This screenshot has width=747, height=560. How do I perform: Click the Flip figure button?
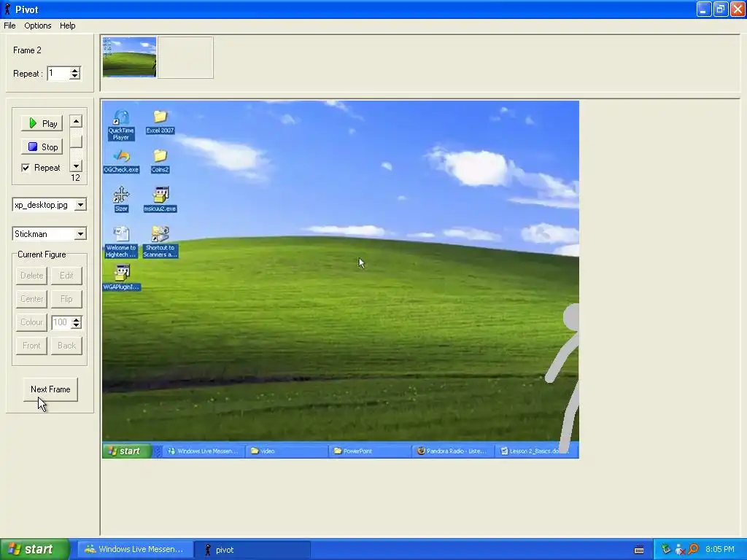pyautogui.click(x=66, y=298)
